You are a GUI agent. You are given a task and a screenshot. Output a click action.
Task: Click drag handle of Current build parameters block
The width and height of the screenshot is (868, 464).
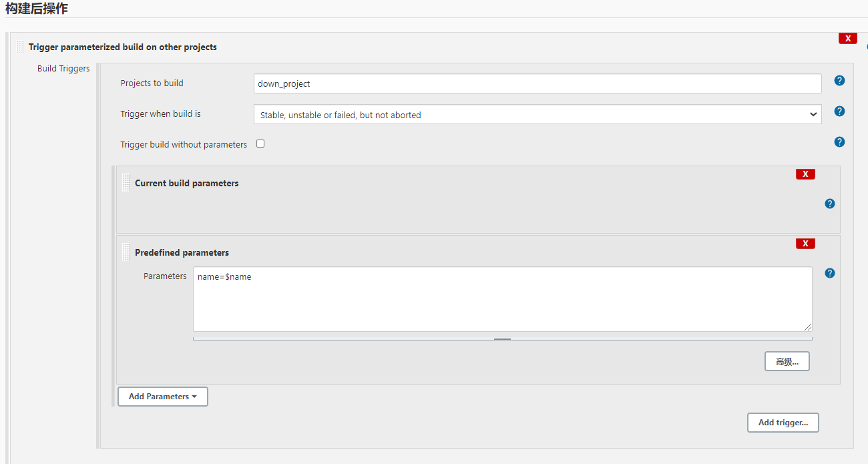click(x=126, y=182)
